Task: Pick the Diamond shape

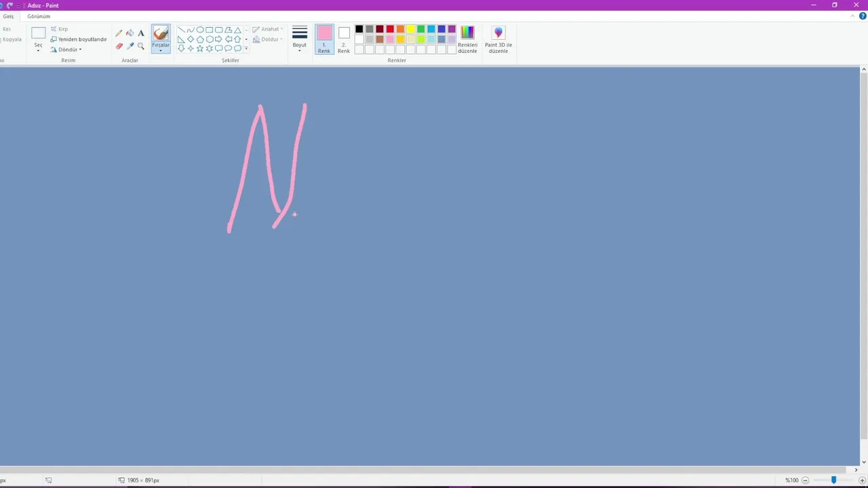Action: (191, 39)
